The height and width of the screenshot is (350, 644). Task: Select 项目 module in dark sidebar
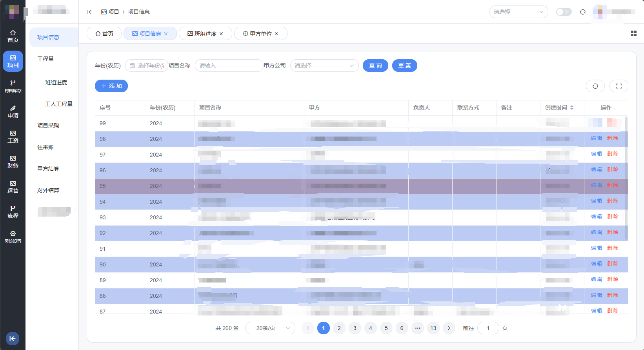(13, 61)
